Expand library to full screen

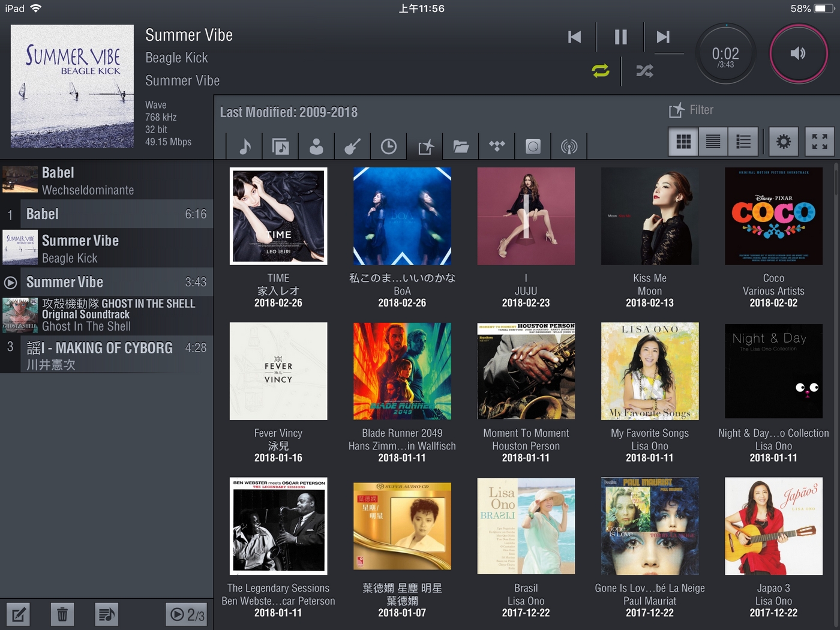coord(819,142)
